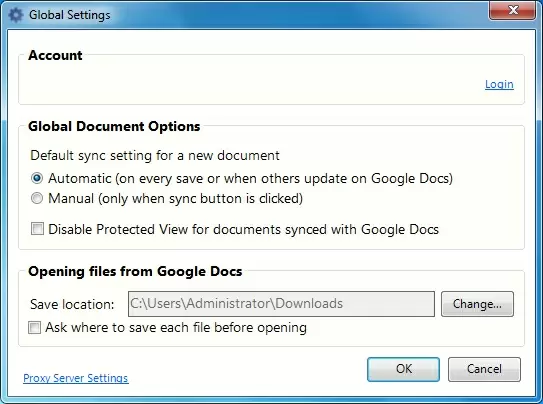
Task: Open Proxy Server Settings link
Action: tap(75, 378)
